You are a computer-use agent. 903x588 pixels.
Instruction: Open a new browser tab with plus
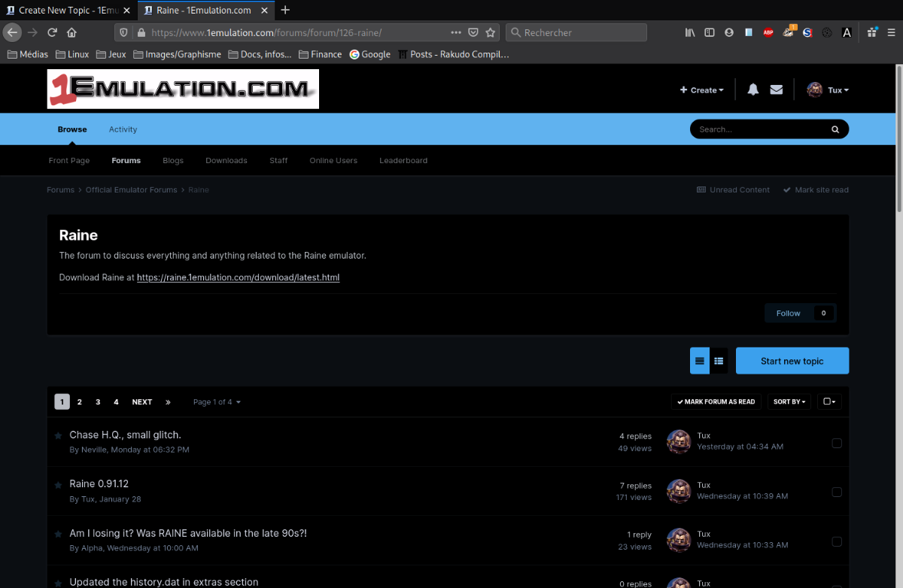pos(285,10)
